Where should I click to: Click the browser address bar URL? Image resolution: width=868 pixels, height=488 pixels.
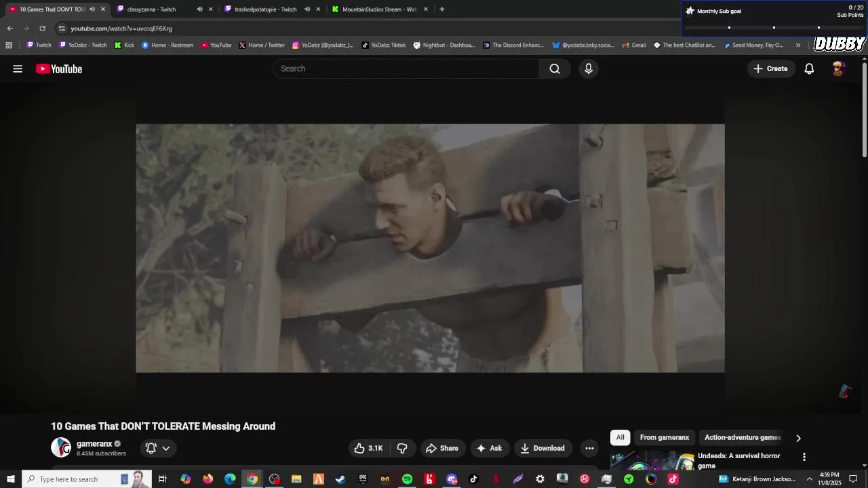point(121,28)
